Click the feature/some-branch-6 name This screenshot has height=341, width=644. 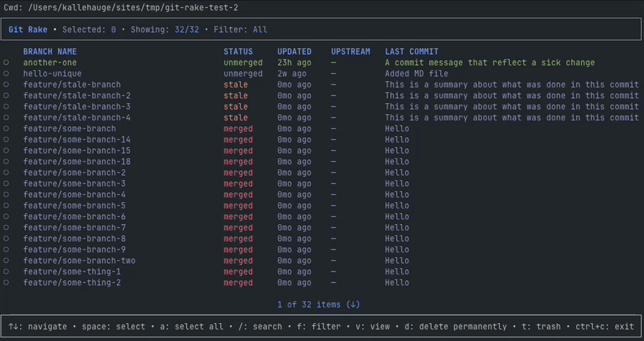point(74,217)
